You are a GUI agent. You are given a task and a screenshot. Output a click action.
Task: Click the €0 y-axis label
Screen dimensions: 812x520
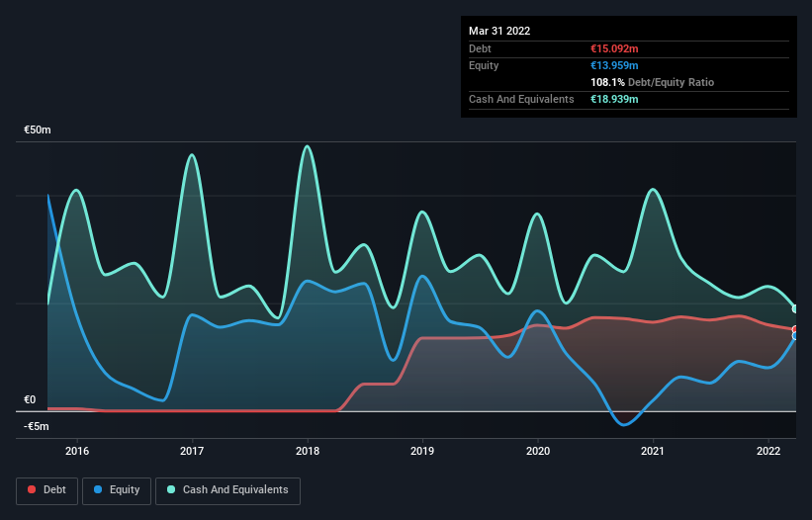coord(30,400)
